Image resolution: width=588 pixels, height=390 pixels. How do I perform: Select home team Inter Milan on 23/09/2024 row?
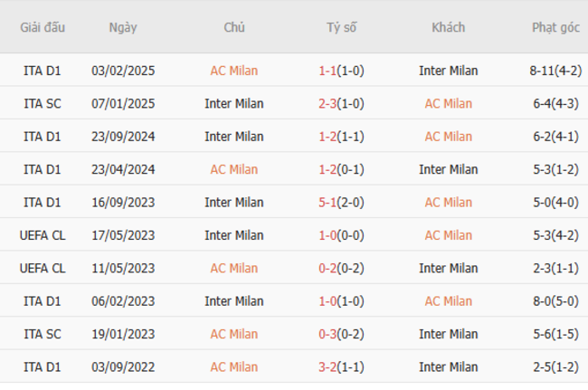pyautogui.click(x=233, y=137)
